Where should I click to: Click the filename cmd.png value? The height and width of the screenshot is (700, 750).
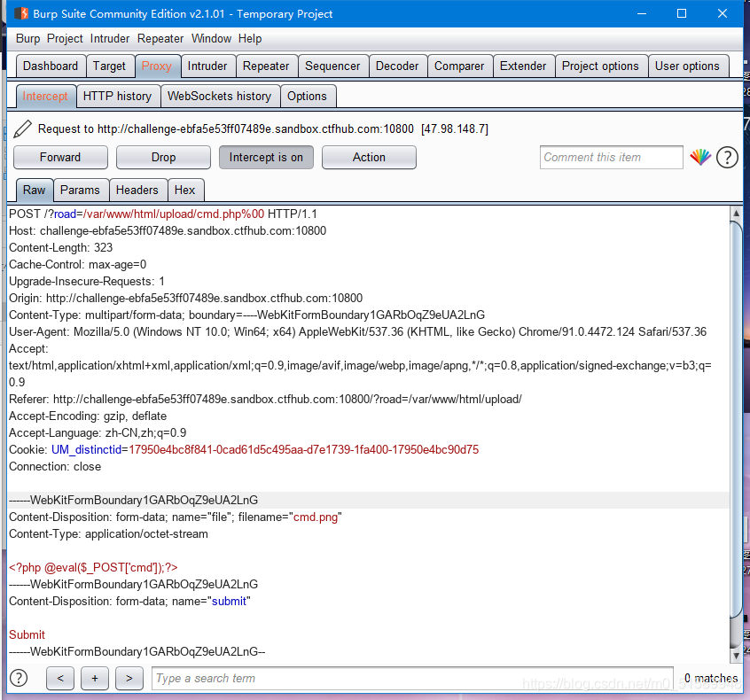(x=316, y=517)
